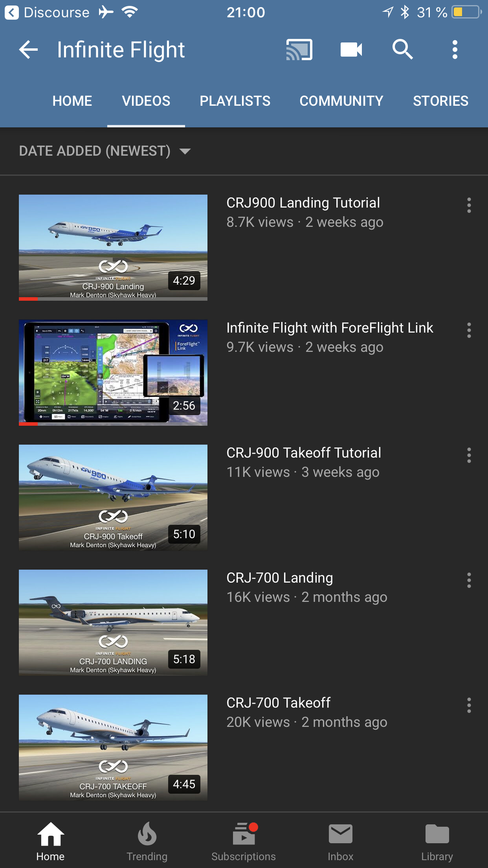Switch to the COMMUNITY tab
This screenshot has width=488, height=868.
click(341, 101)
